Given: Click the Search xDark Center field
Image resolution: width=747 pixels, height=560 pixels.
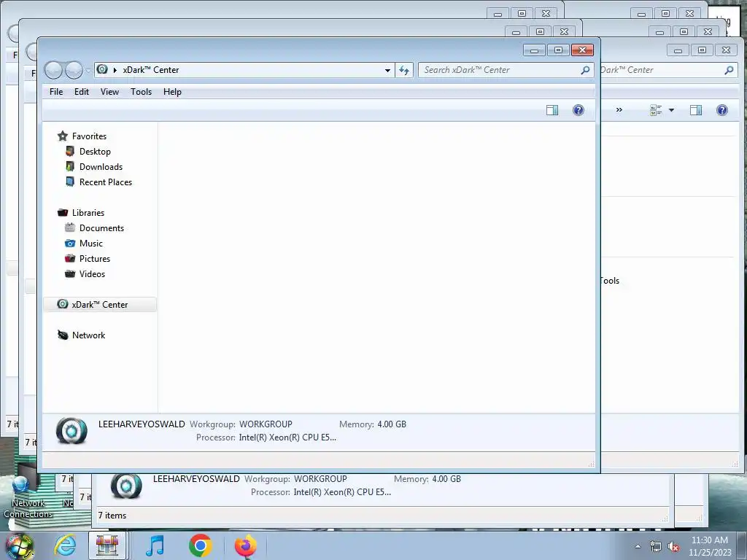Looking at the screenshot, I should pyautogui.click(x=506, y=70).
